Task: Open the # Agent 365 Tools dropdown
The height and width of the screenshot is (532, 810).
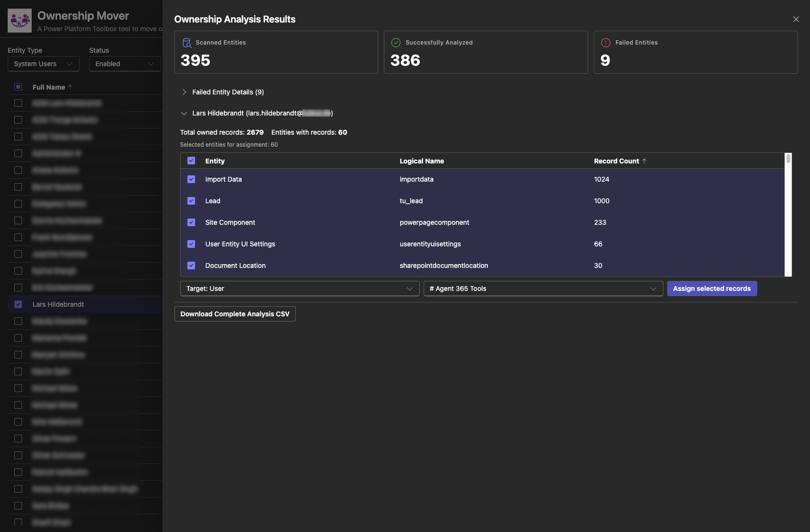Action: [x=543, y=289]
